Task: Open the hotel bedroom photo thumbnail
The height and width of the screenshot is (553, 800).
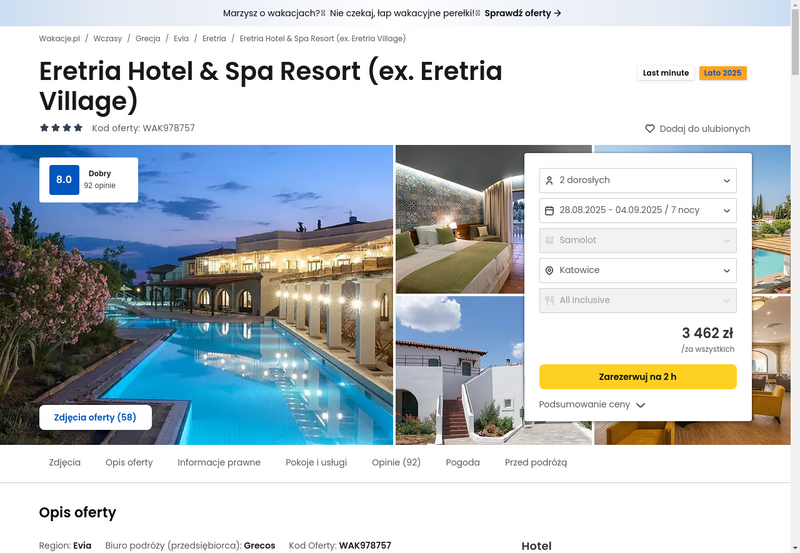Action: 459,219
